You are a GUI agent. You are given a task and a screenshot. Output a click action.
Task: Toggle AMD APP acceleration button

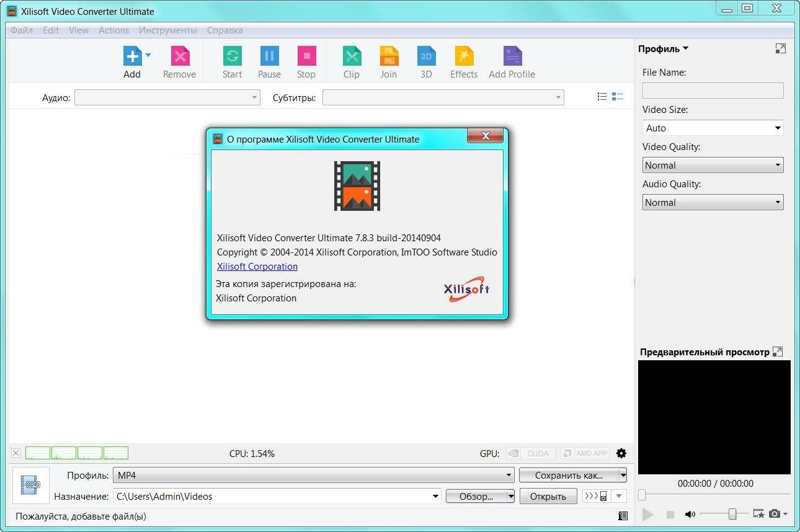click(x=585, y=453)
